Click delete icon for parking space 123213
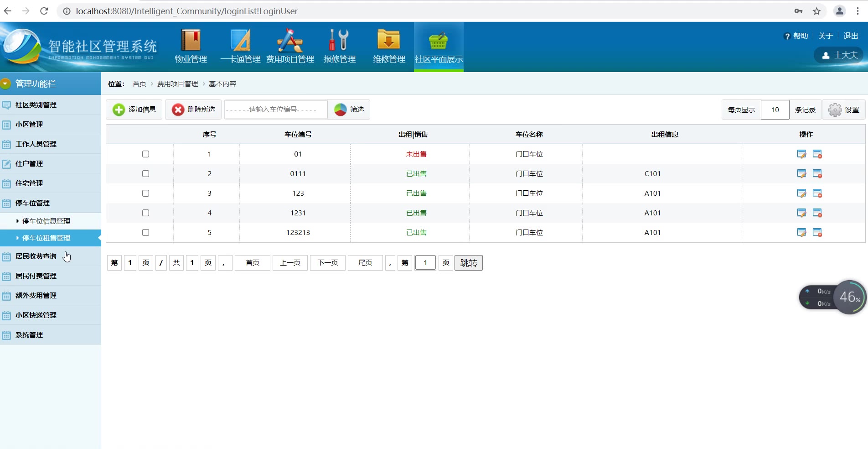 click(x=817, y=233)
